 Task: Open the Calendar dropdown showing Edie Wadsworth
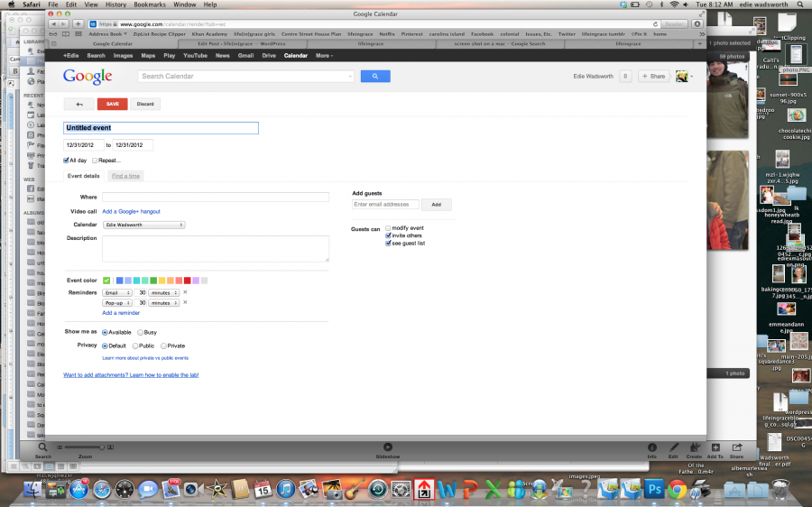(144, 225)
